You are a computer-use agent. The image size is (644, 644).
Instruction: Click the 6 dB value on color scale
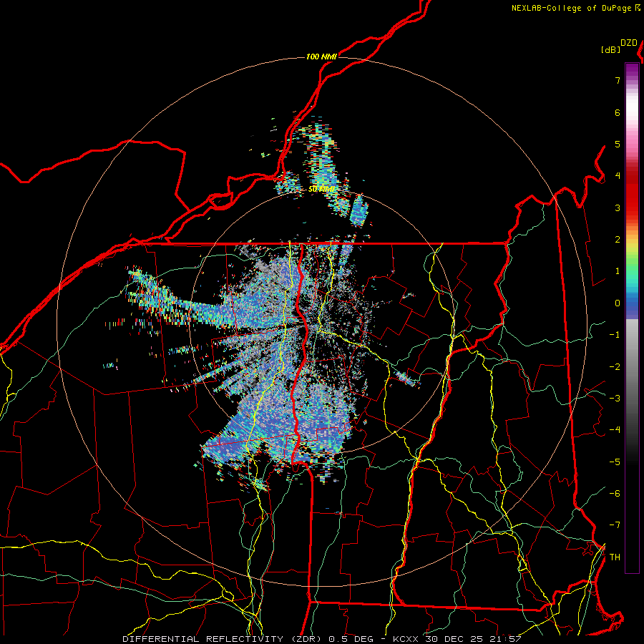[618, 112]
